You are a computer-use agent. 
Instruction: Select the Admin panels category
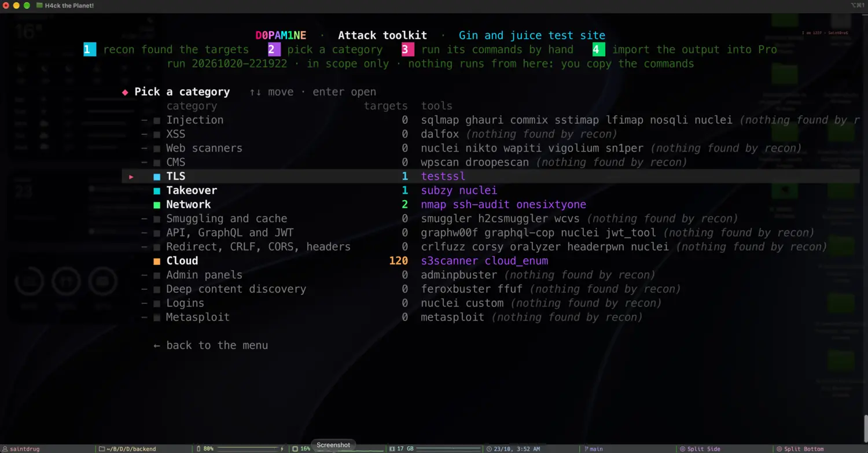(204, 275)
